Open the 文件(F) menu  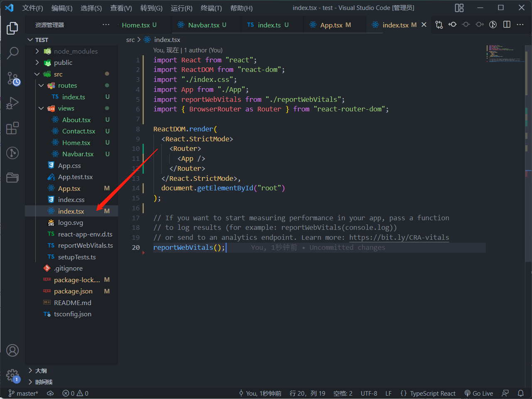pyautogui.click(x=32, y=8)
